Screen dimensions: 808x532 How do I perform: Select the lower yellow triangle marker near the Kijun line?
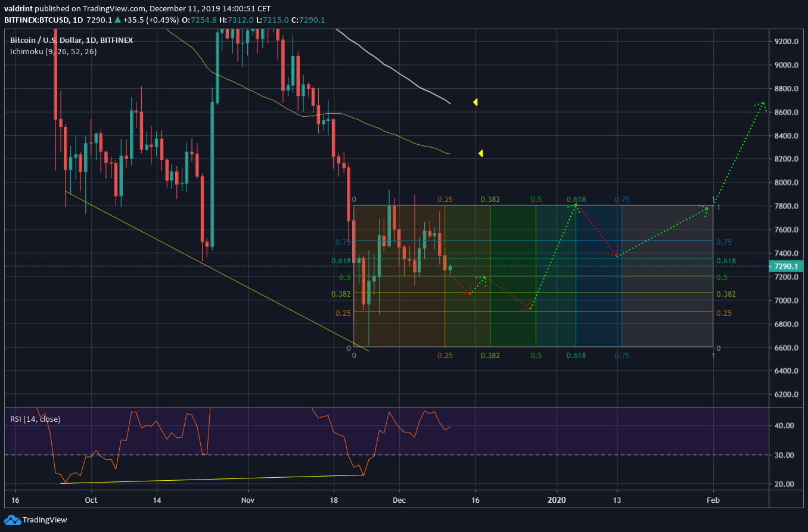(481, 153)
